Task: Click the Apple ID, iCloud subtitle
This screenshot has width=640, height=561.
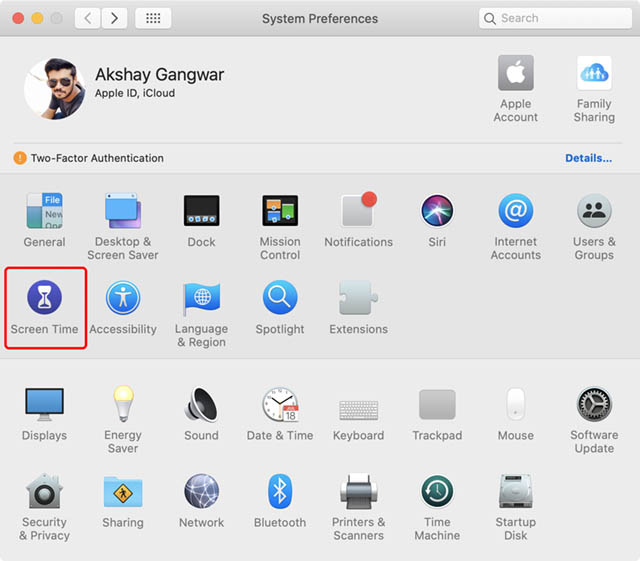Action: [135, 94]
